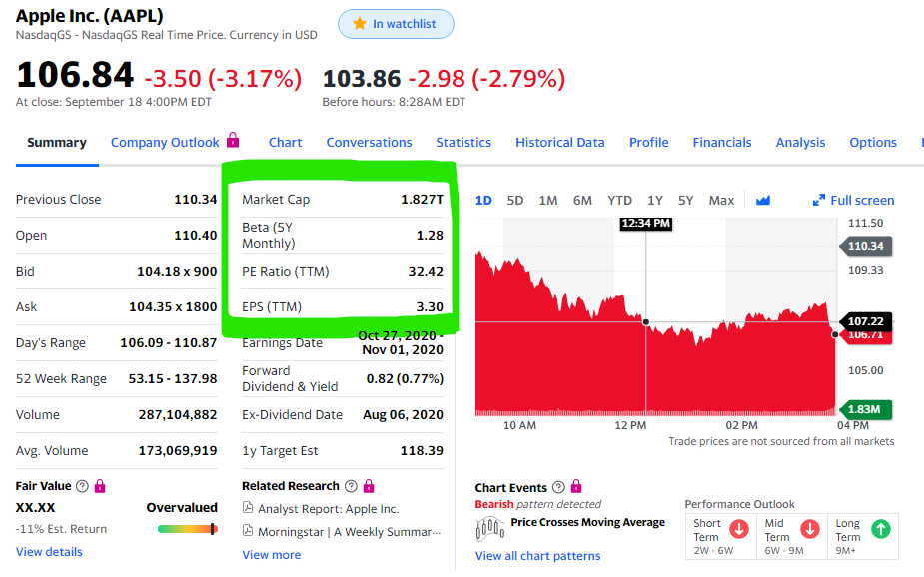Click the green 1.83M volume label

point(864,409)
